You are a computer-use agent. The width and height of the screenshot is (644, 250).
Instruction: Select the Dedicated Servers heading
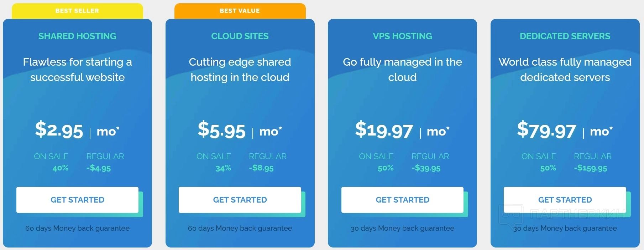click(x=565, y=36)
